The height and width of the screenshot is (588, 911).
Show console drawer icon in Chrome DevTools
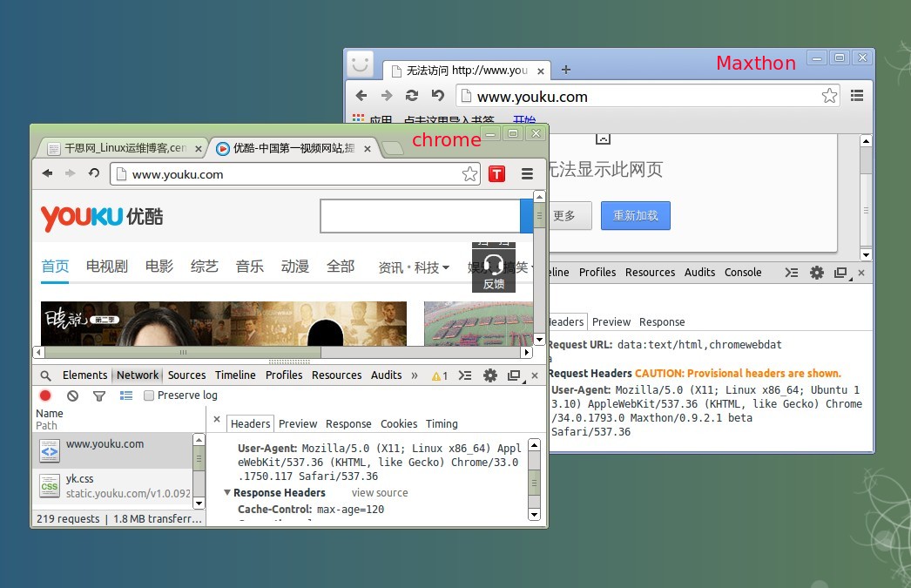(x=465, y=376)
